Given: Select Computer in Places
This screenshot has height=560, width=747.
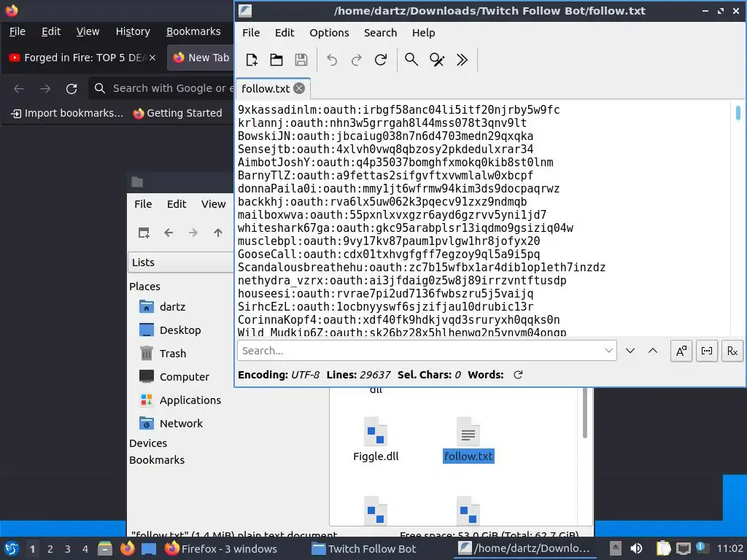Looking at the screenshot, I should [x=174, y=377].
